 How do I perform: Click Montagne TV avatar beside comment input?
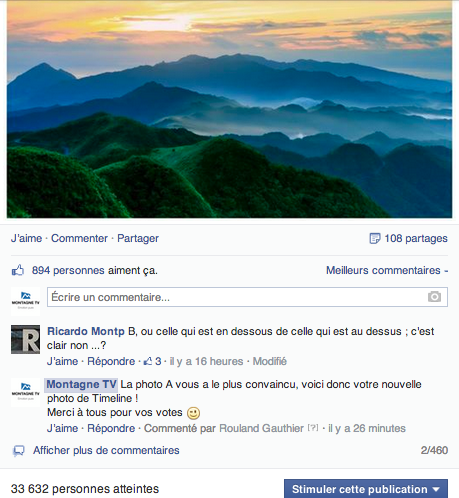[x=25, y=301]
